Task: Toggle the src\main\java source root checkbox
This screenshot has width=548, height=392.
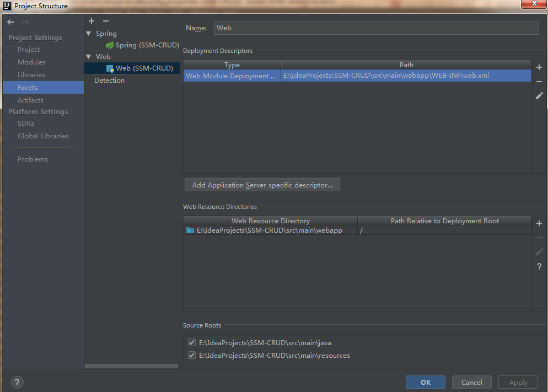Action: [191, 342]
